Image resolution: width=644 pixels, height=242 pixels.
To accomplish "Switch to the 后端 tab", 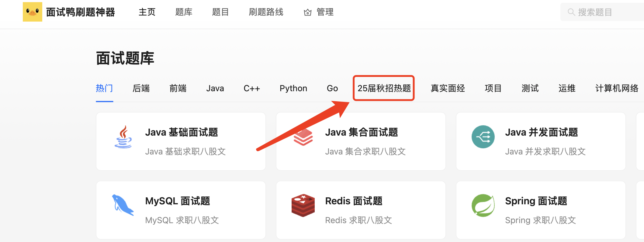I will (x=141, y=88).
